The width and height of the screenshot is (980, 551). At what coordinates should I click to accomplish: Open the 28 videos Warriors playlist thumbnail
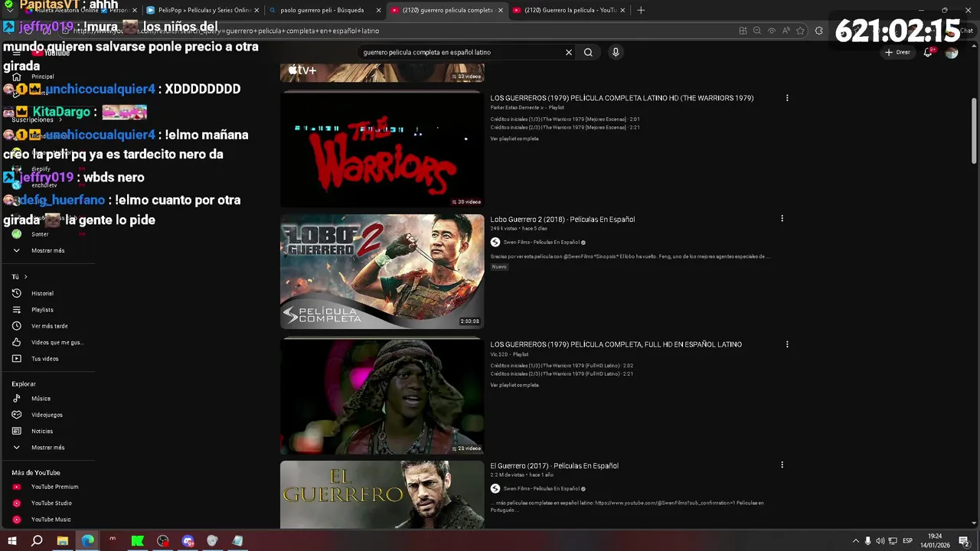tap(382, 396)
